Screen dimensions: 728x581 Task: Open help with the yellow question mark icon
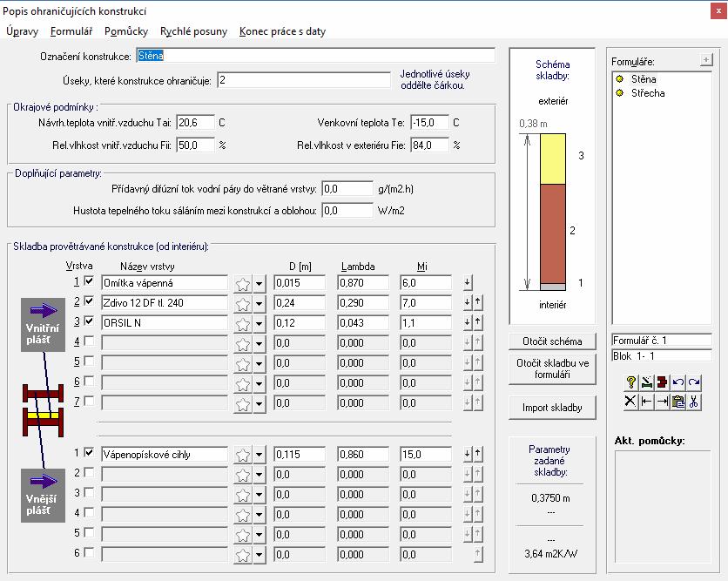tap(631, 382)
